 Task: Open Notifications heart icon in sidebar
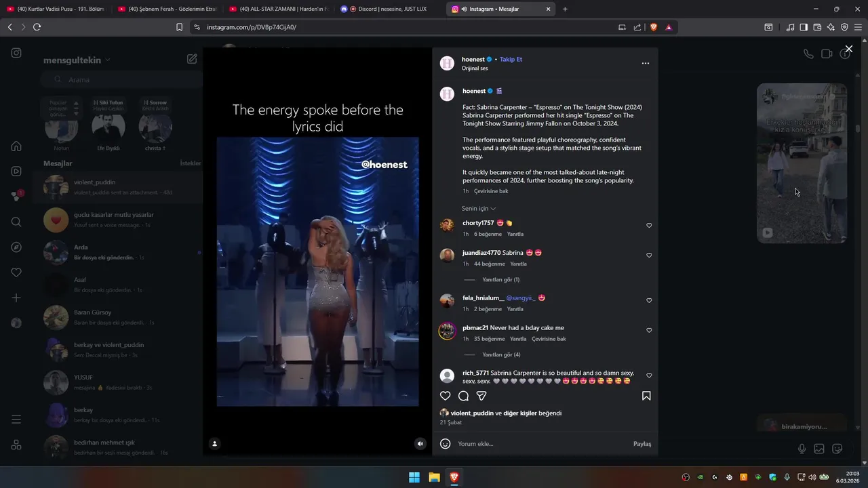click(x=16, y=272)
